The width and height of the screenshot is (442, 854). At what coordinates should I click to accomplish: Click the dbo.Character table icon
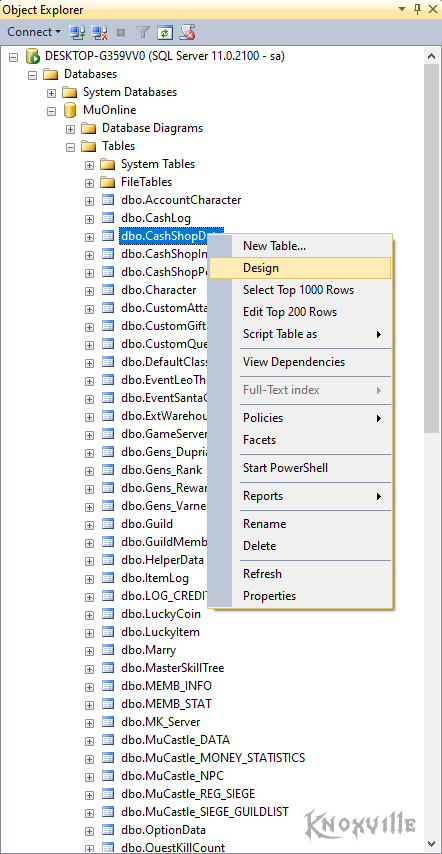point(108,290)
